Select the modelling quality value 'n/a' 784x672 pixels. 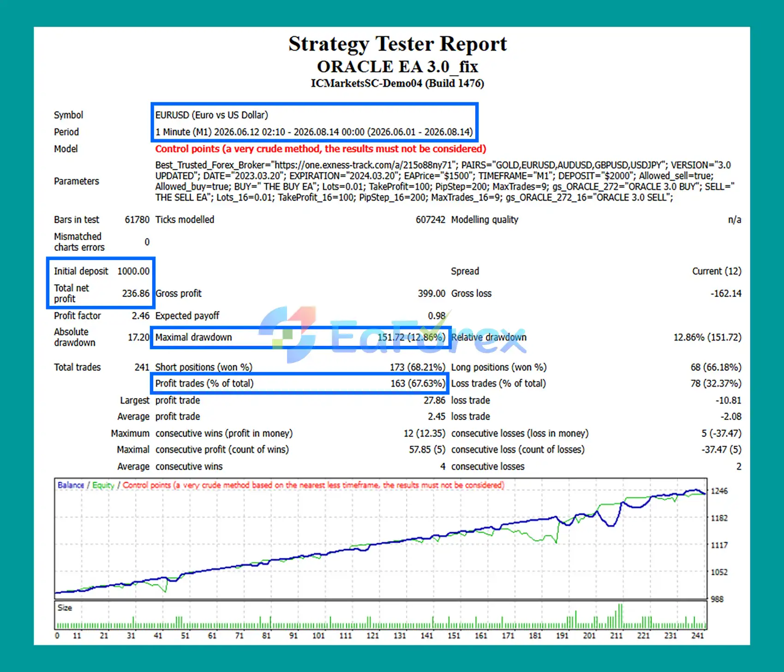735,220
